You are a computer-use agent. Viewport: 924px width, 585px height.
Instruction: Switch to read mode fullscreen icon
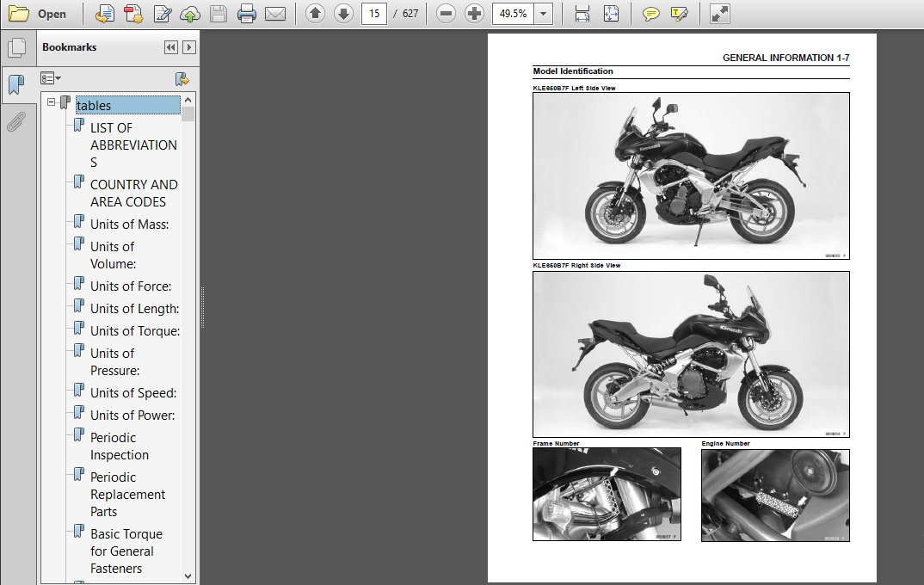pos(719,14)
